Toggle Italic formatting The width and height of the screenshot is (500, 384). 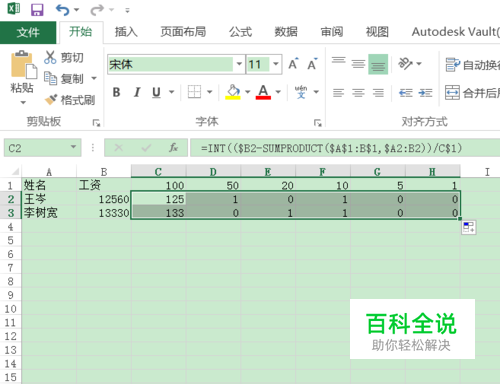[x=137, y=92]
